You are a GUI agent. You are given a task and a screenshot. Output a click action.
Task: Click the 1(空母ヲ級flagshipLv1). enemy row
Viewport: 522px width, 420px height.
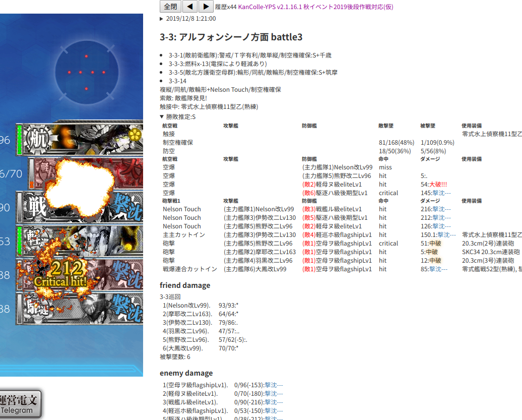(x=223, y=385)
